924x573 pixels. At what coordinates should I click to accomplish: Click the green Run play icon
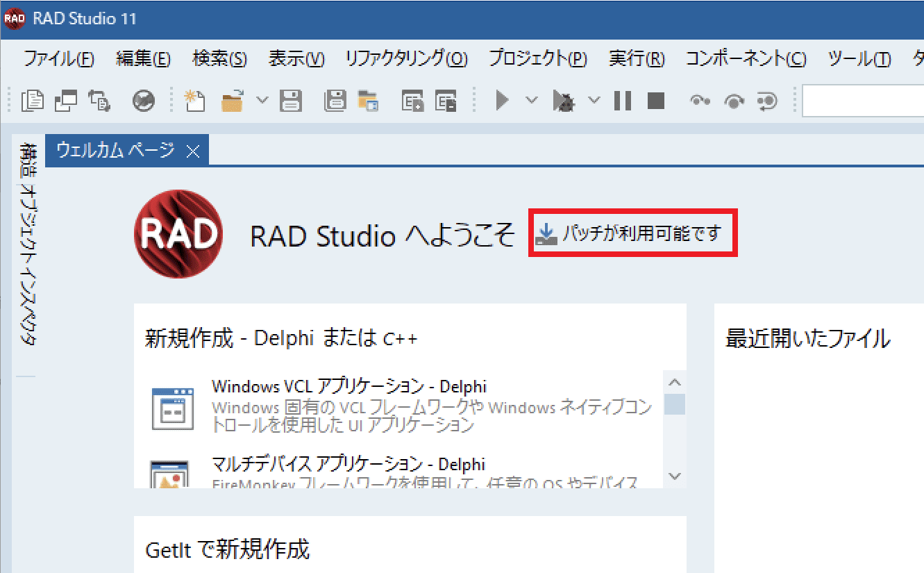tap(503, 101)
